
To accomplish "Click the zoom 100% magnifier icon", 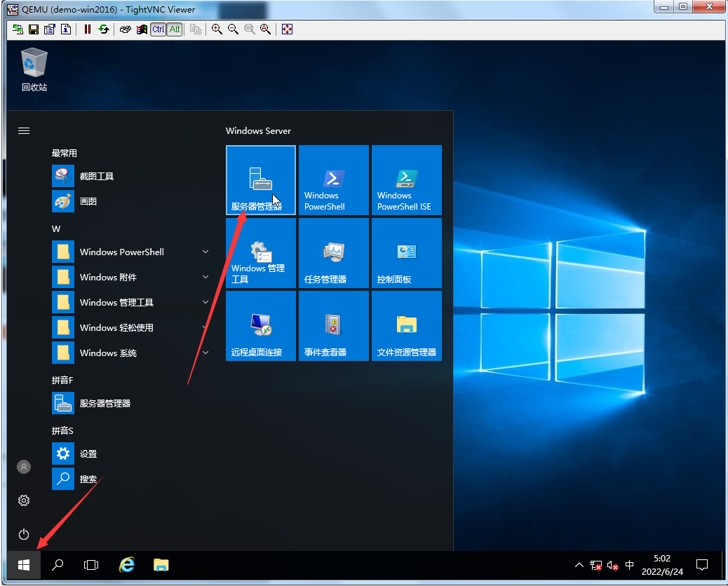I will tap(249, 29).
